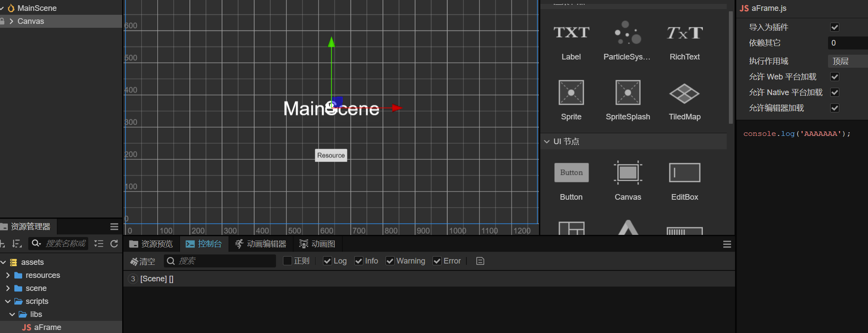Click the MainScene flame icon
Image resolution: width=868 pixels, height=333 pixels.
[11, 8]
